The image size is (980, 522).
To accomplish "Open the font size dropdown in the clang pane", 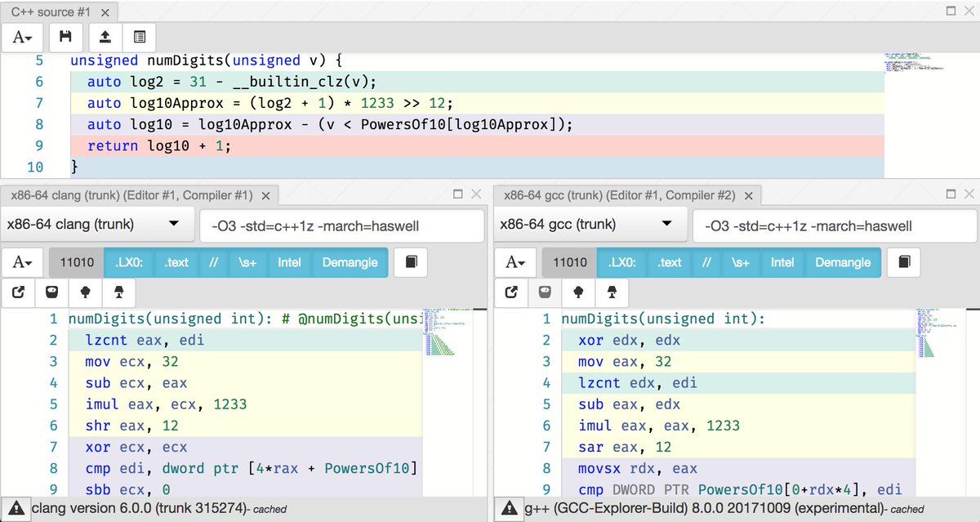I will (23, 262).
